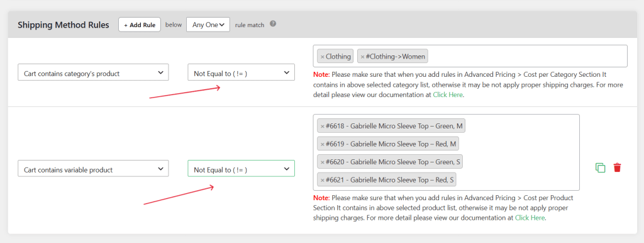Open the Any One rule match dropdown
The height and width of the screenshot is (243, 644).
click(208, 25)
